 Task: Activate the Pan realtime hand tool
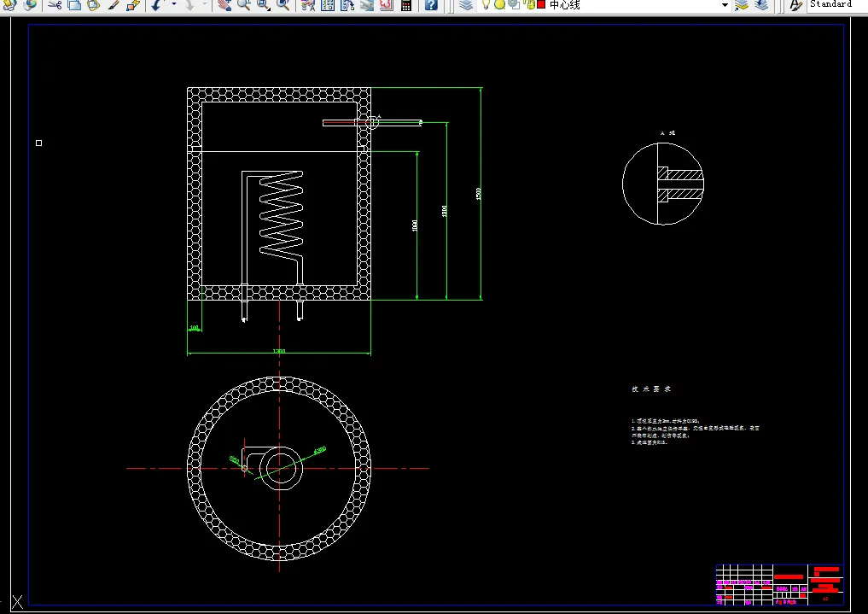click(224, 4)
